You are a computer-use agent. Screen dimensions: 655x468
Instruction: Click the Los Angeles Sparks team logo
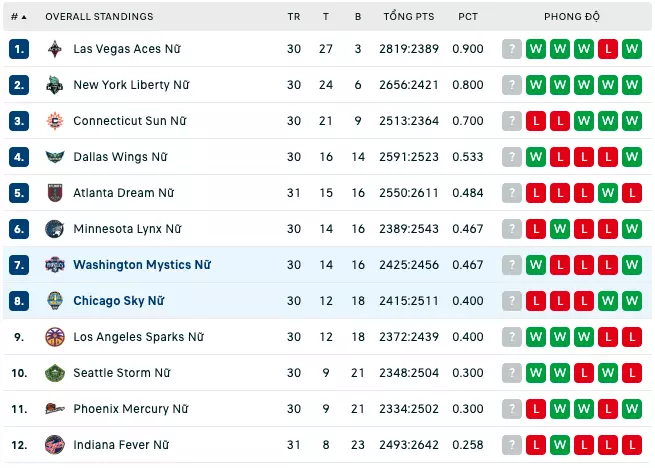55,337
